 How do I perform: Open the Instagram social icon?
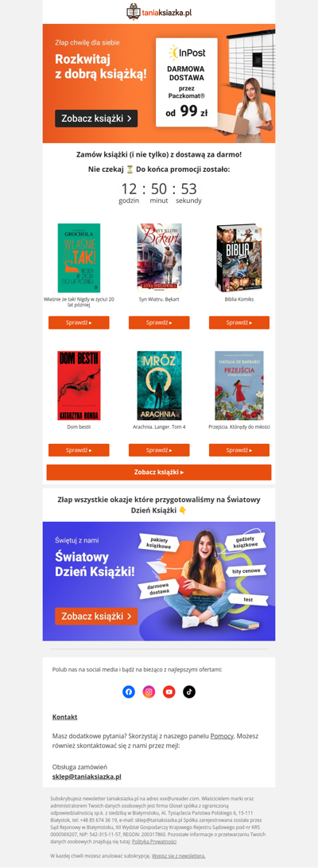pyautogui.click(x=149, y=691)
